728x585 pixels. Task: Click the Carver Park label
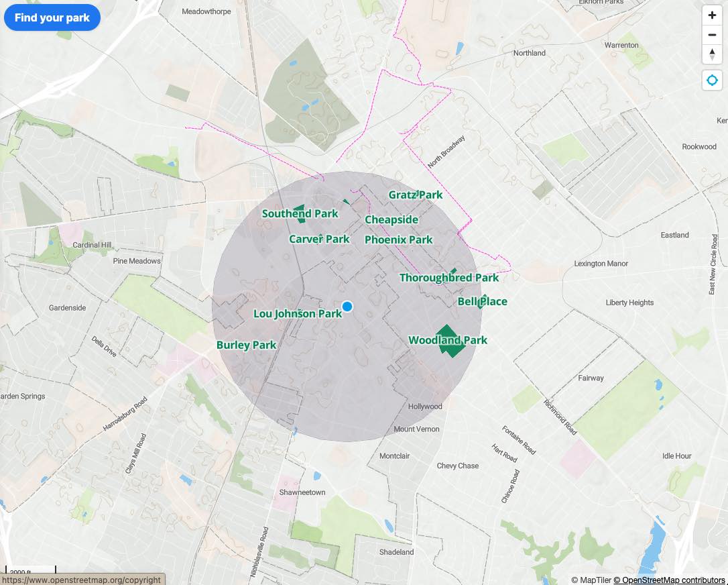coord(319,239)
